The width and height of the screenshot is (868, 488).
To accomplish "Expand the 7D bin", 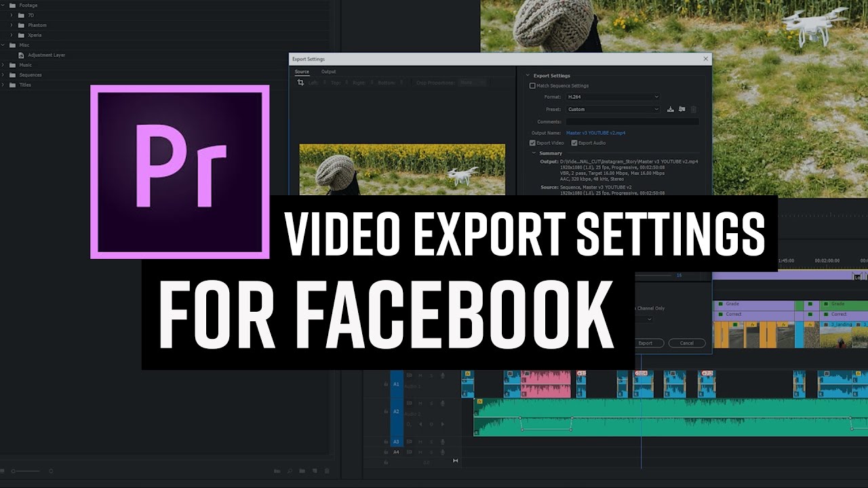I will (12, 15).
